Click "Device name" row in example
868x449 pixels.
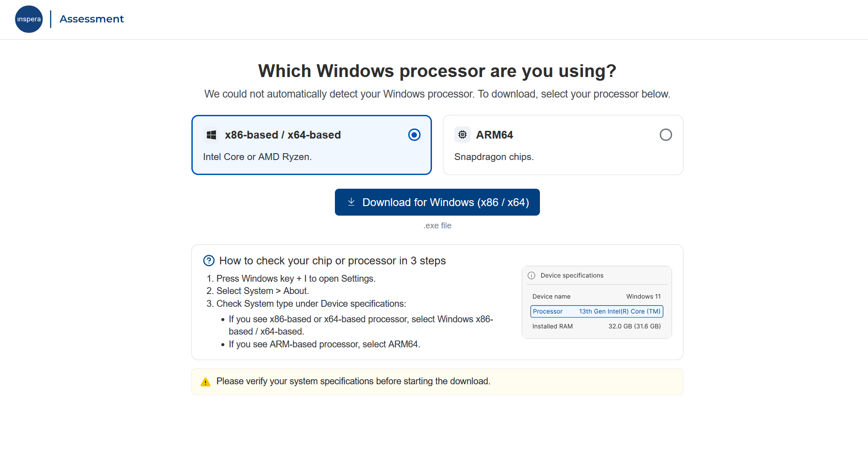[597, 296]
